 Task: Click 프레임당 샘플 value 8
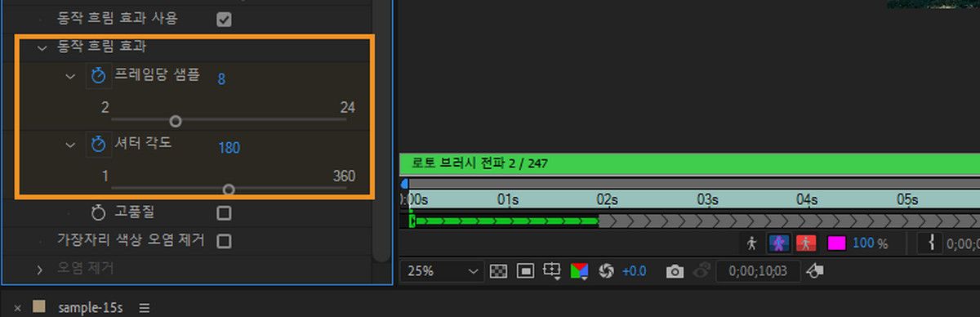(221, 78)
